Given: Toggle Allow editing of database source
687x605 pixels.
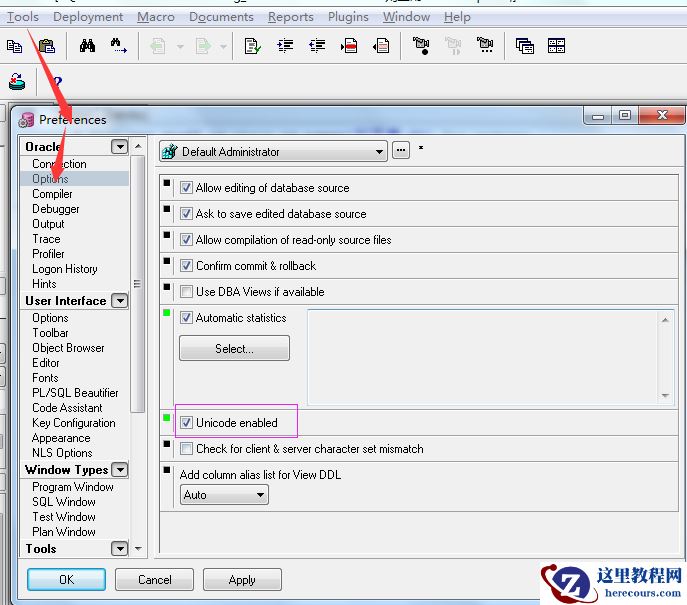Looking at the screenshot, I should (x=186, y=188).
